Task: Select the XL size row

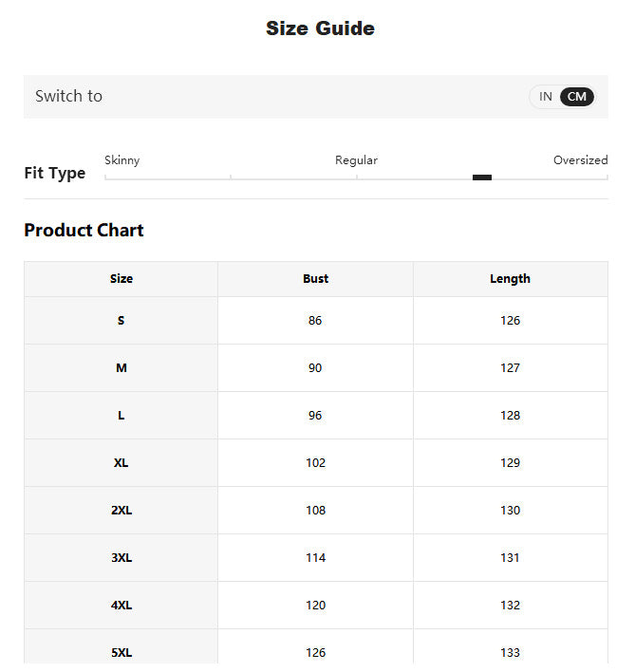Action: (316, 463)
